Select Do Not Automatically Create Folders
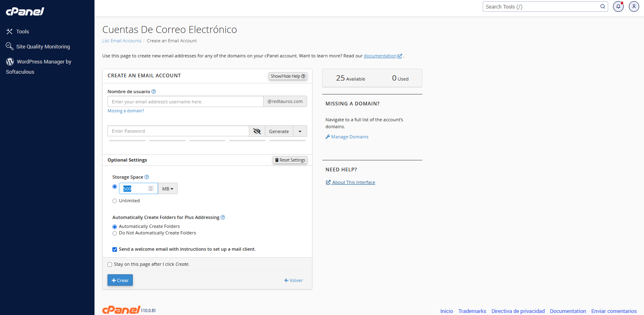Viewport: 644px width, 315px height. [114, 233]
